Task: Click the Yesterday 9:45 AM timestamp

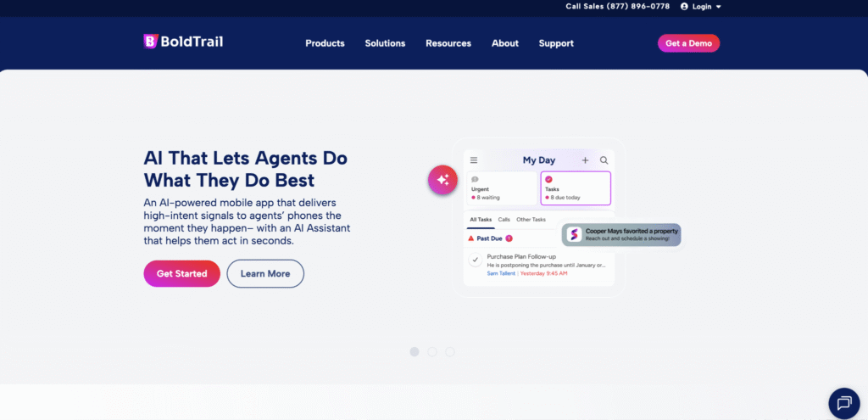Action: 543,273
